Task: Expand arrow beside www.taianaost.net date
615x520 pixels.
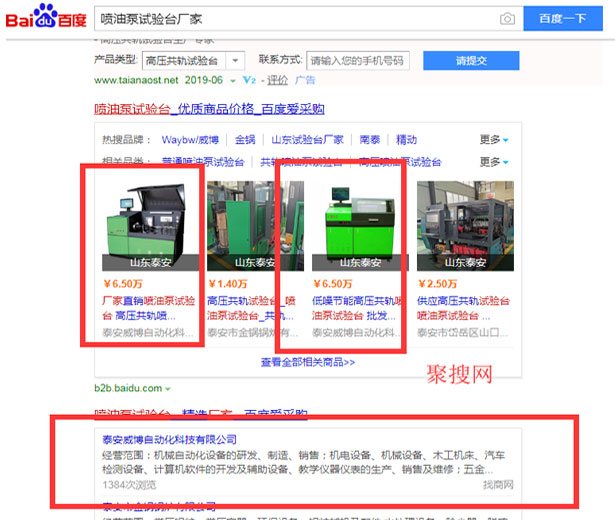Action: point(233,80)
